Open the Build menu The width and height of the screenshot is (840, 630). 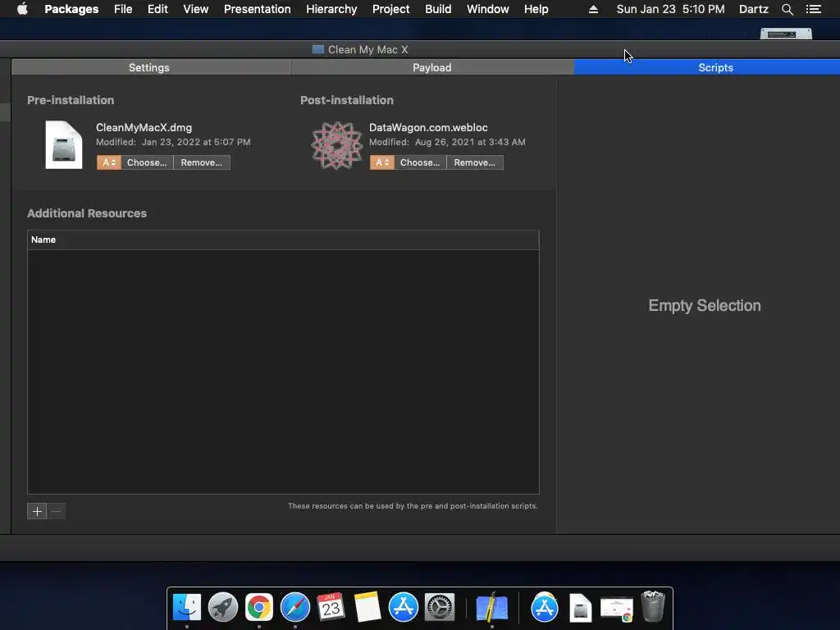pyautogui.click(x=438, y=9)
